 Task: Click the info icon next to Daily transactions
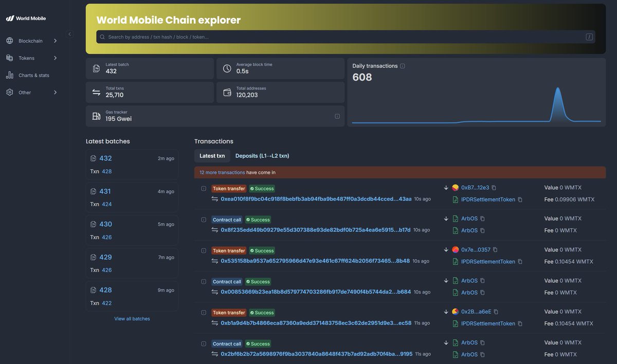403,65
